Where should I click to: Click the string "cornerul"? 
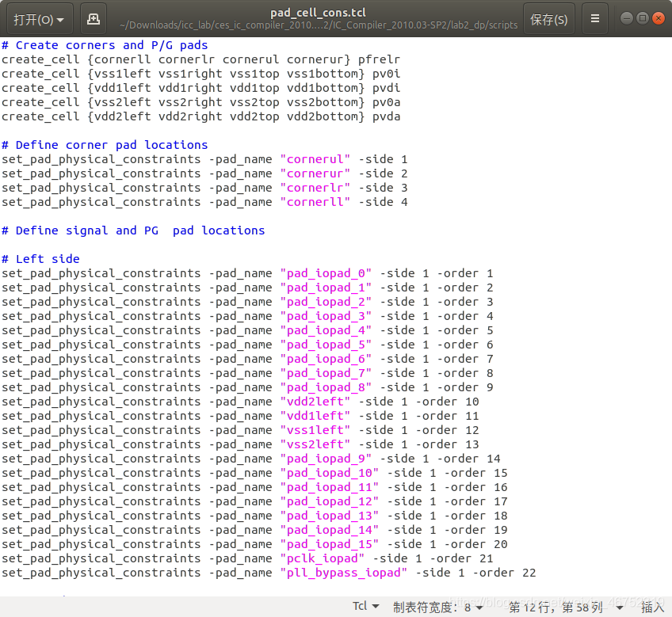pos(315,159)
